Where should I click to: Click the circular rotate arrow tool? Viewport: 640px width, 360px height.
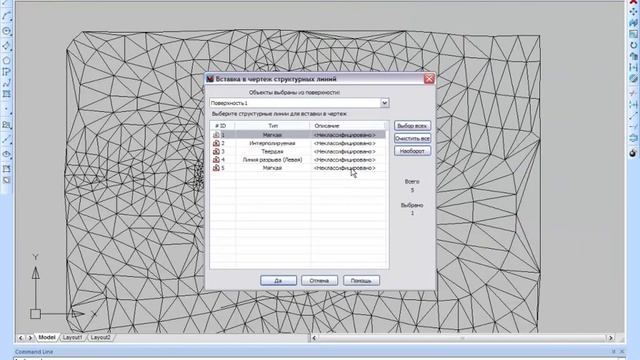(633, 45)
